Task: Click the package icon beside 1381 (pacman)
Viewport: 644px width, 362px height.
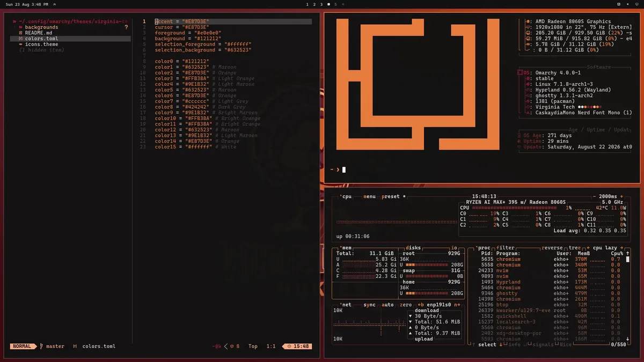Action: (x=529, y=101)
